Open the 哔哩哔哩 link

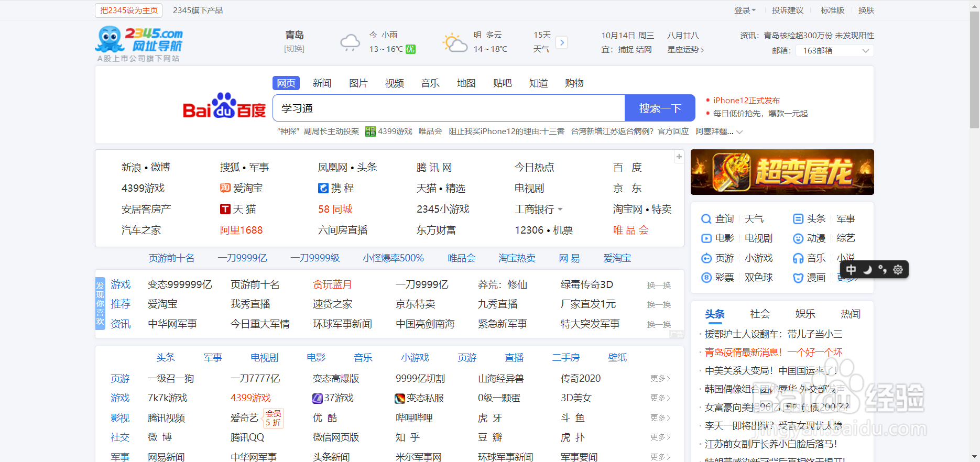[x=414, y=418]
